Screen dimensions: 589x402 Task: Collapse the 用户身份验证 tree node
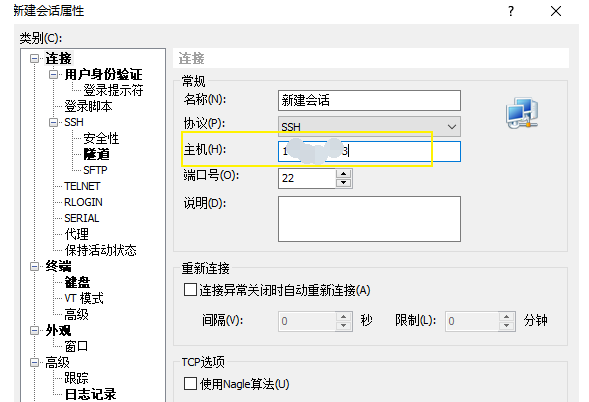point(53,74)
